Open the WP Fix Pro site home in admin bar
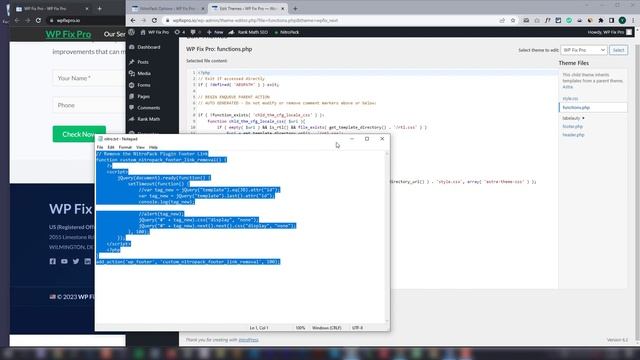Screen dimensions: 640x360 [x=155, y=32]
